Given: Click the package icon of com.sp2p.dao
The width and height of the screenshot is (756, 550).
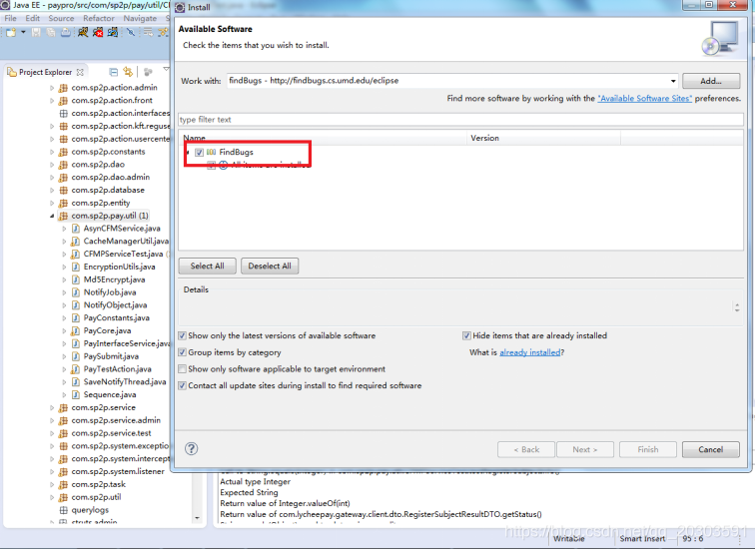Looking at the screenshot, I should click(63, 165).
